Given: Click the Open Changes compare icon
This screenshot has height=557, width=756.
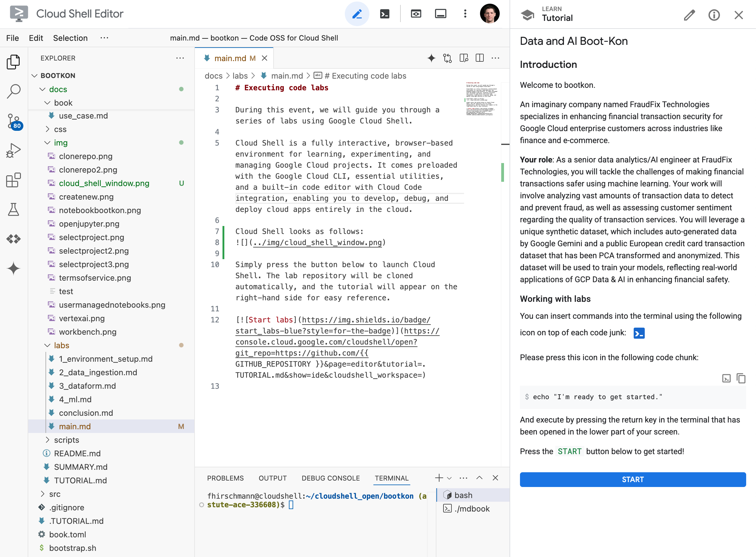Looking at the screenshot, I should click(x=447, y=58).
